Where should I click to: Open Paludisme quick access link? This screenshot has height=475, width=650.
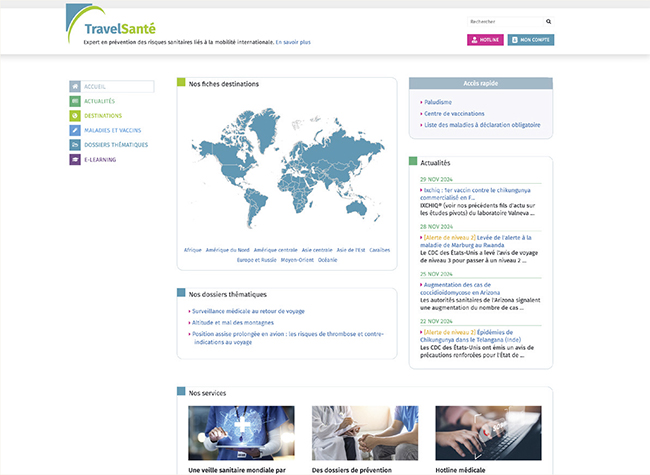[x=438, y=102]
